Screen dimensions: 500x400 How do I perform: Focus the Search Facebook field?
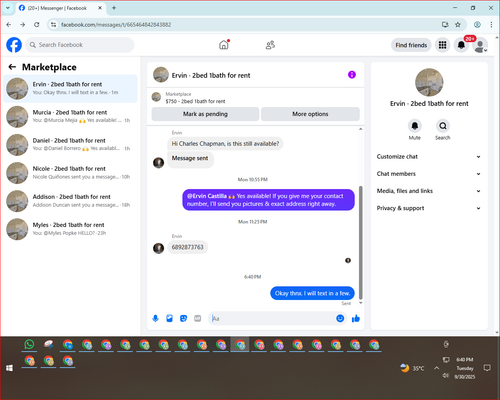pos(80,45)
